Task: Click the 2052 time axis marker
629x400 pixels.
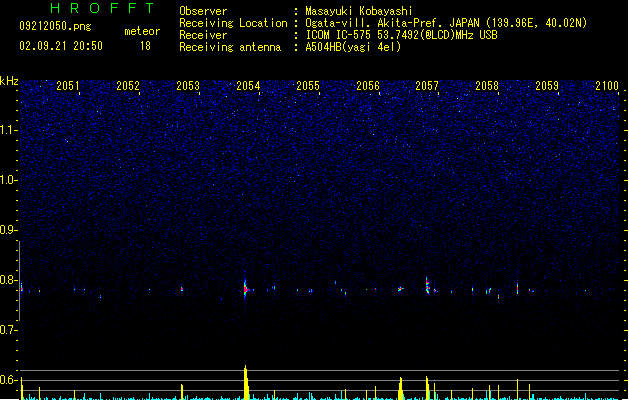Action: (128, 86)
